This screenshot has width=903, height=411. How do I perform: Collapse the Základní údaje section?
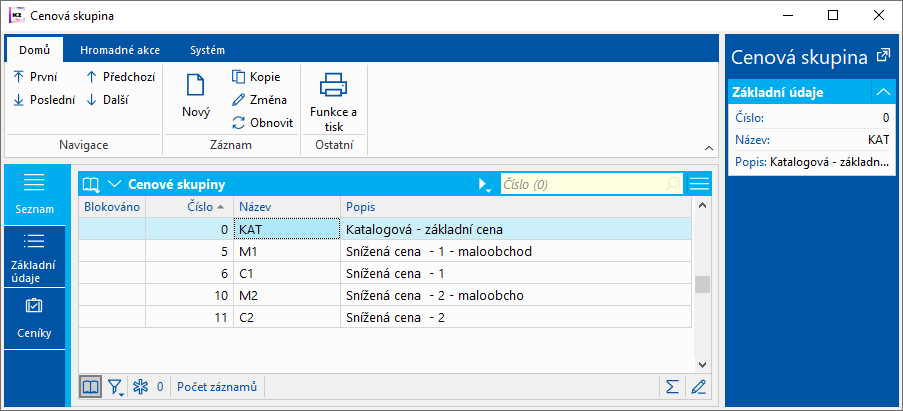(882, 92)
